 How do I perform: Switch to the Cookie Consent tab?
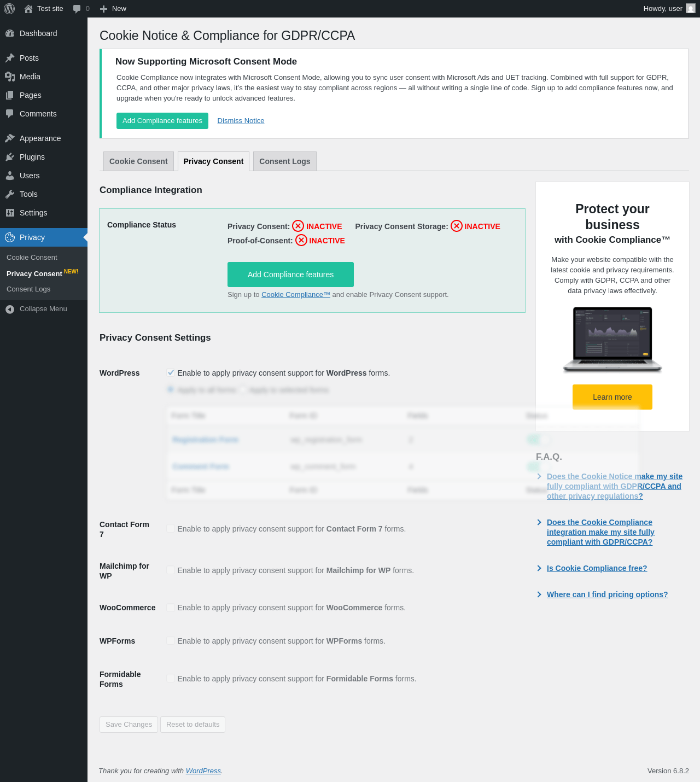[x=138, y=161]
